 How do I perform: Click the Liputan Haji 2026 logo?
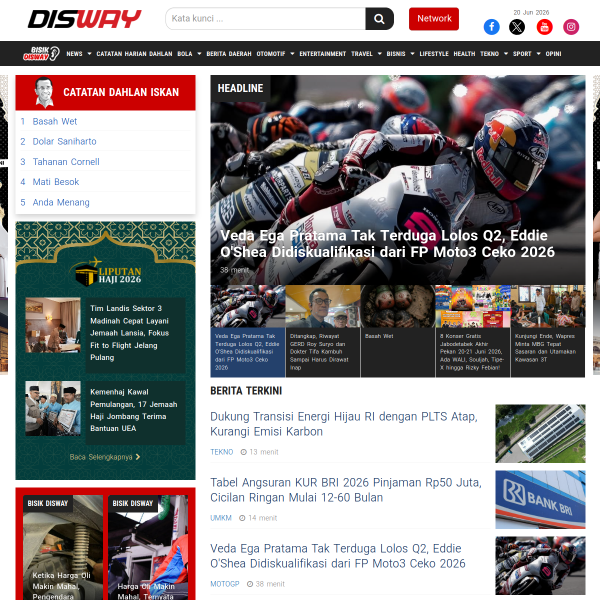(x=106, y=272)
